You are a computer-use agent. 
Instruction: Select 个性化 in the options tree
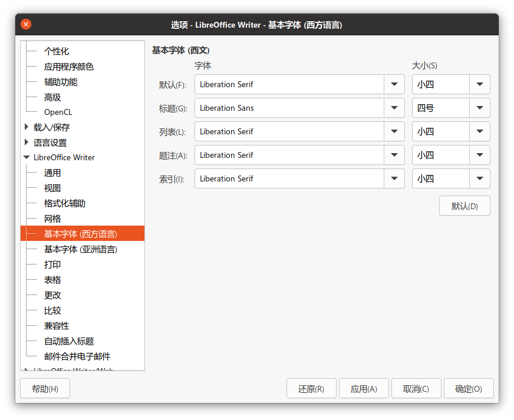pyautogui.click(x=57, y=51)
